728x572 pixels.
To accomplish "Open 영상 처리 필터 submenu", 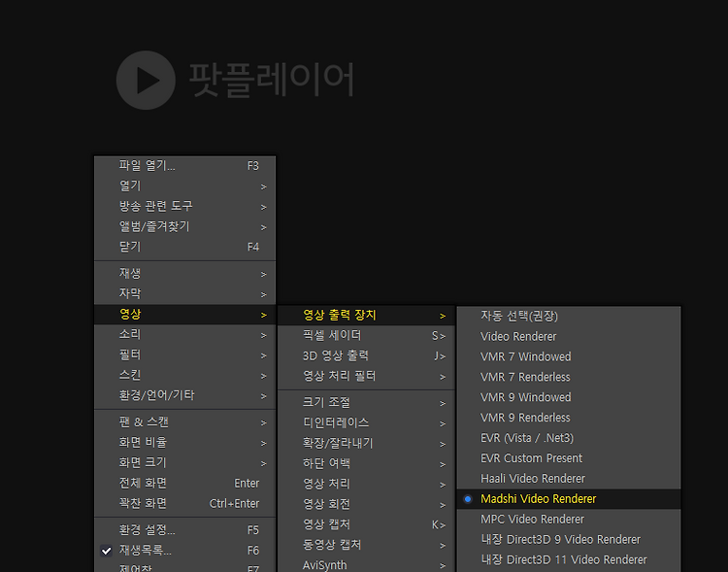I will [366, 377].
